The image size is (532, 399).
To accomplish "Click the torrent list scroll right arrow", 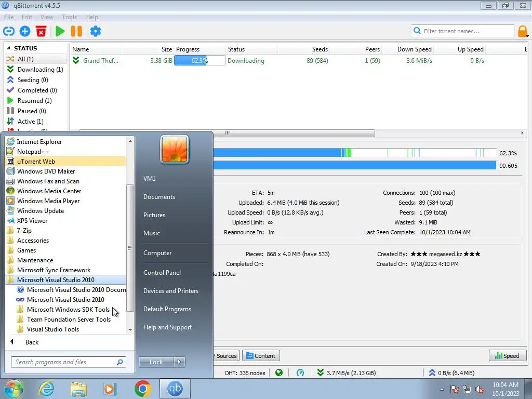I will (x=523, y=133).
